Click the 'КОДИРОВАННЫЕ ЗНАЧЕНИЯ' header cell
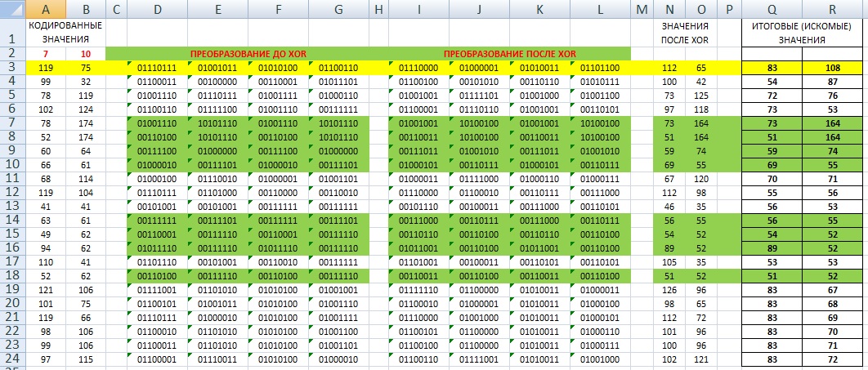The image size is (868, 370). pos(65,32)
